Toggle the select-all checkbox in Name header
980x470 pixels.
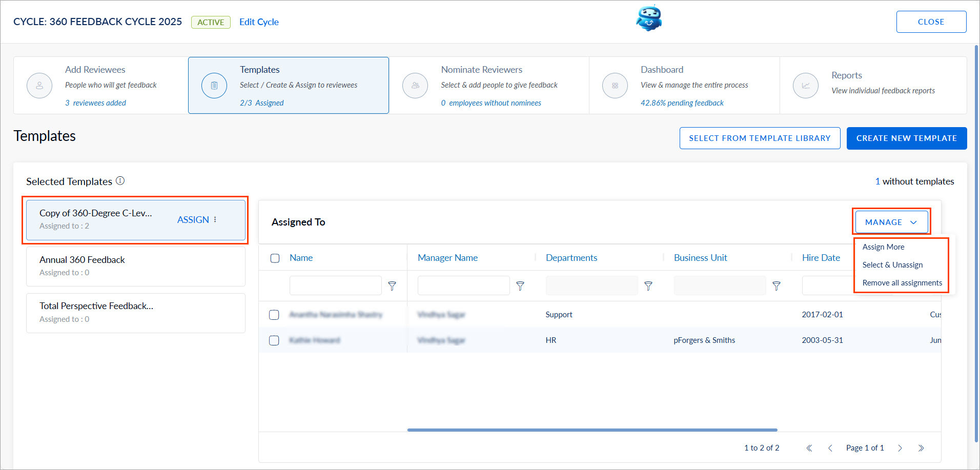click(x=275, y=258)
